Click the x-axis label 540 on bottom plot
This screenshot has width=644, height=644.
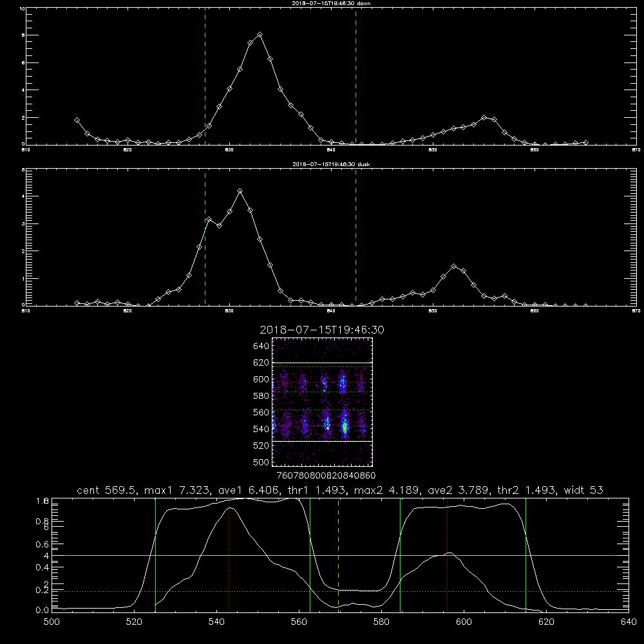tap(216, 622)
